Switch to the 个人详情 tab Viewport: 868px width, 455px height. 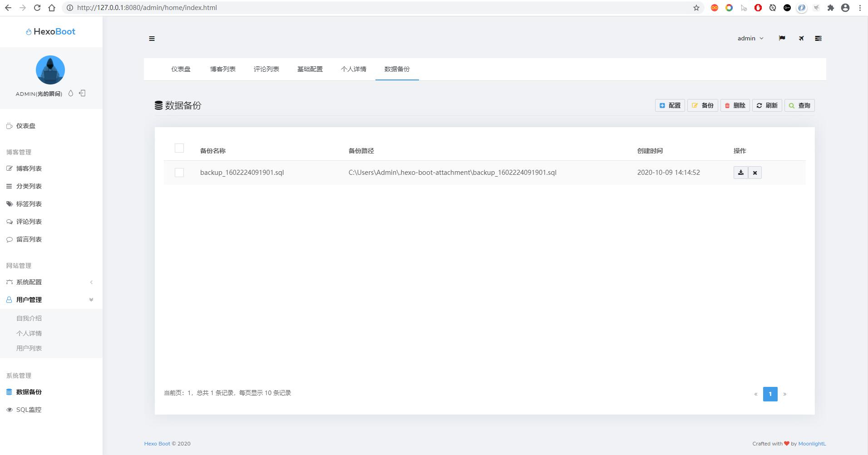point(354,69)
